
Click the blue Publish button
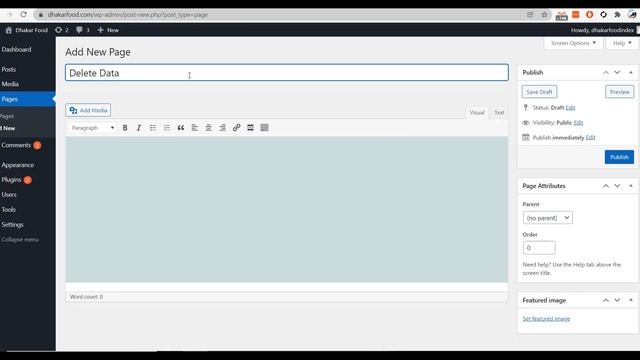619,157
